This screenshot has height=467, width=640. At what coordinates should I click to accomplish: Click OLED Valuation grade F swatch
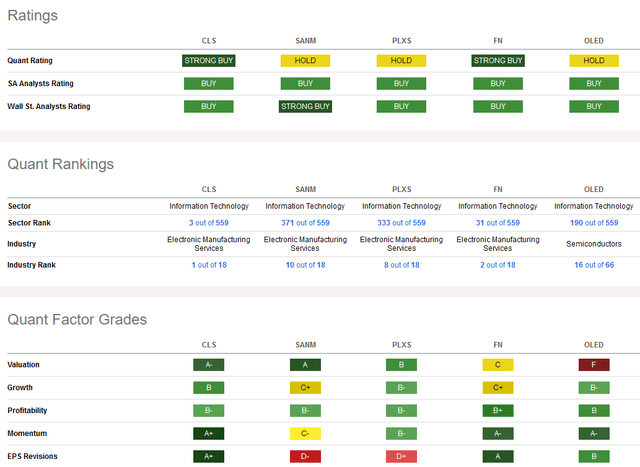point(594,366)
